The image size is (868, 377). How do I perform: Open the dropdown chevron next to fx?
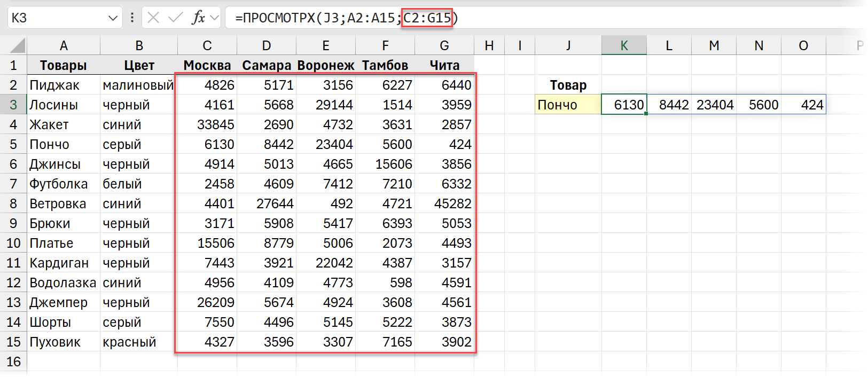(x=215, y=18)
